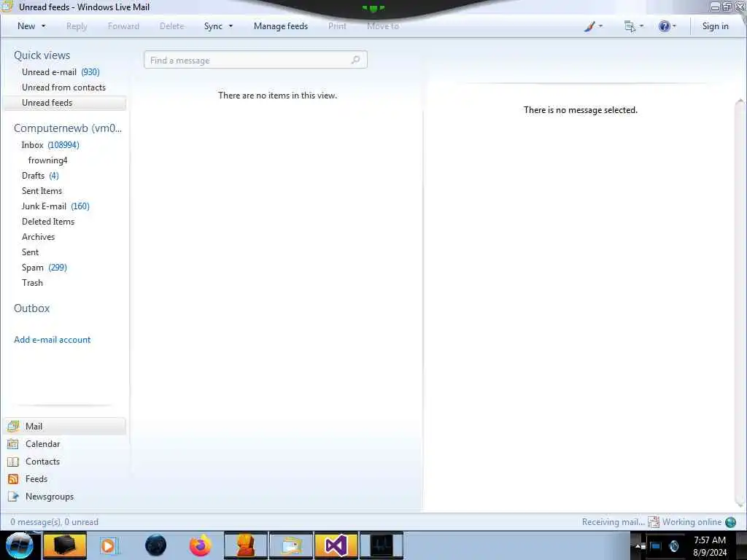747x560 pixels.
Task: Click the Mail icon in bottom pane
Action: click(13, 426)
